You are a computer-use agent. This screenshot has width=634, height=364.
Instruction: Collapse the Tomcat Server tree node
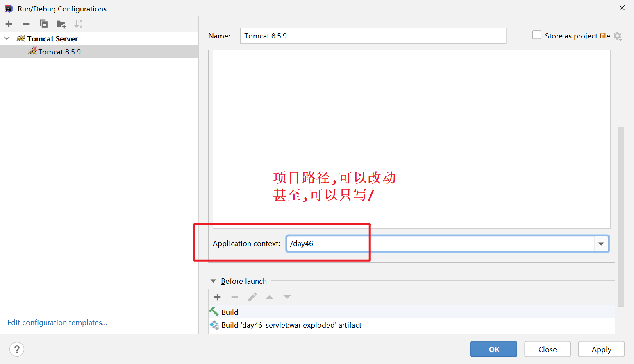click(x=7, y=38)
